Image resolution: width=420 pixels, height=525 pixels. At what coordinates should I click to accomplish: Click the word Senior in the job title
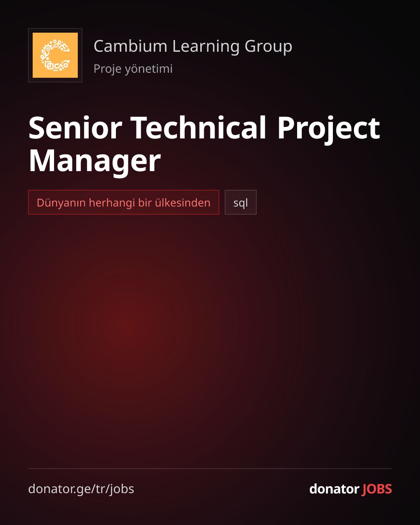pyautogui.click(x=75, y=128)
